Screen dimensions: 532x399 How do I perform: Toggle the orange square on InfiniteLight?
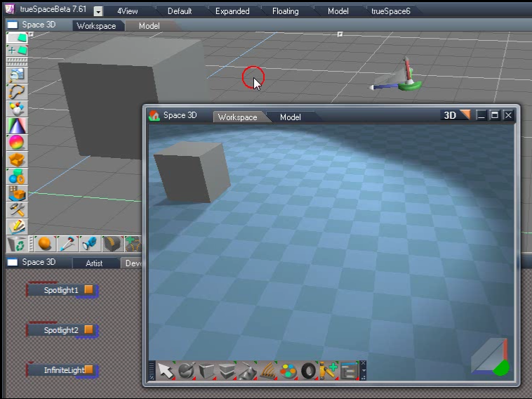click(88, 369)
